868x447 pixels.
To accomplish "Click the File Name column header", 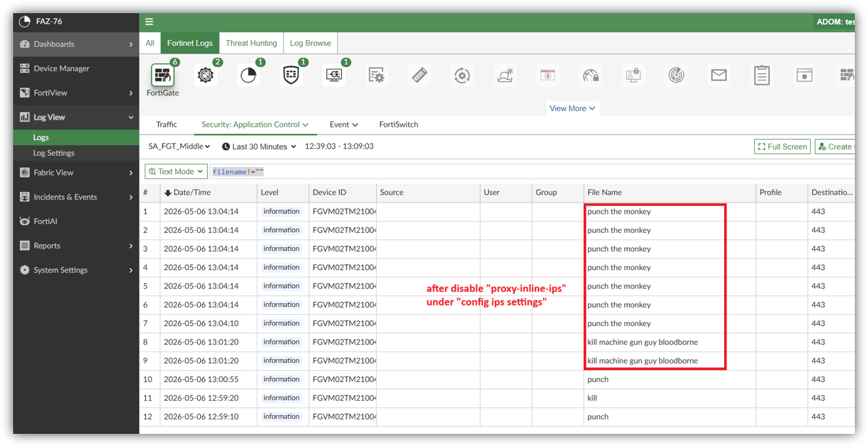I will [669, 193].
